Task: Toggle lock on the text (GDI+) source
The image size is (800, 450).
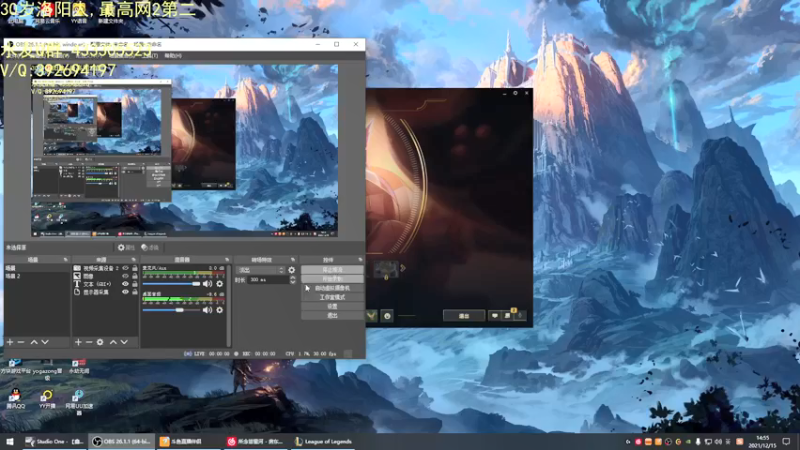Action: click(135, 284)
